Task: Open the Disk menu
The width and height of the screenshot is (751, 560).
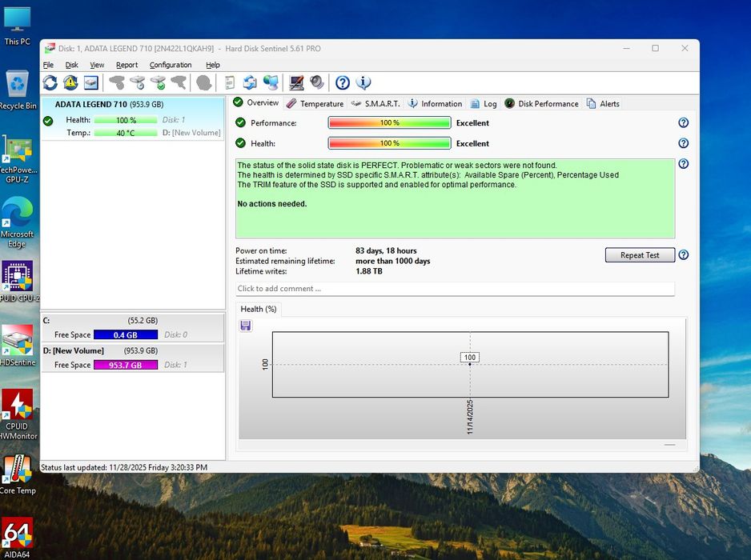Action: click(71, 65)
